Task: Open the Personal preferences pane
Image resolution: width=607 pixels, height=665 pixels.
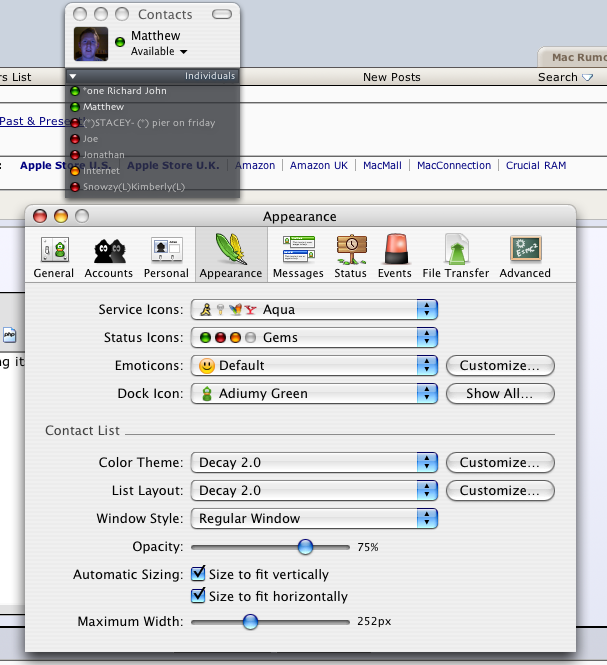Action: (166, 257)
